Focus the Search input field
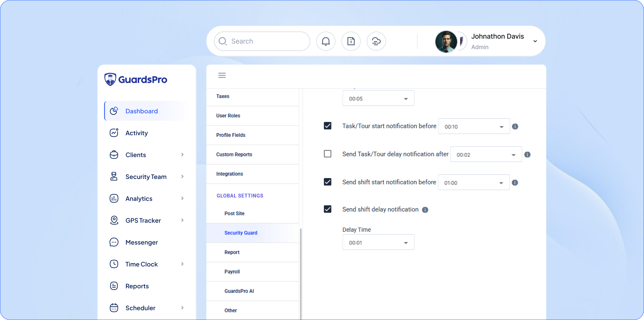 coord(262,41)
